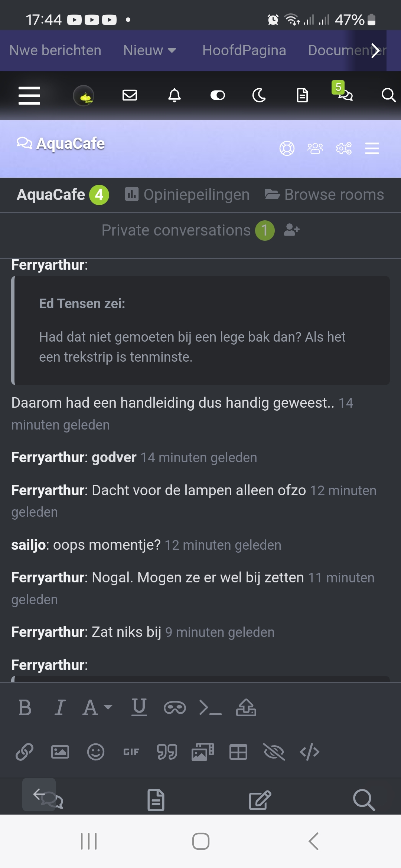
Task: Insert a table into the message
Action: point(238,752)
